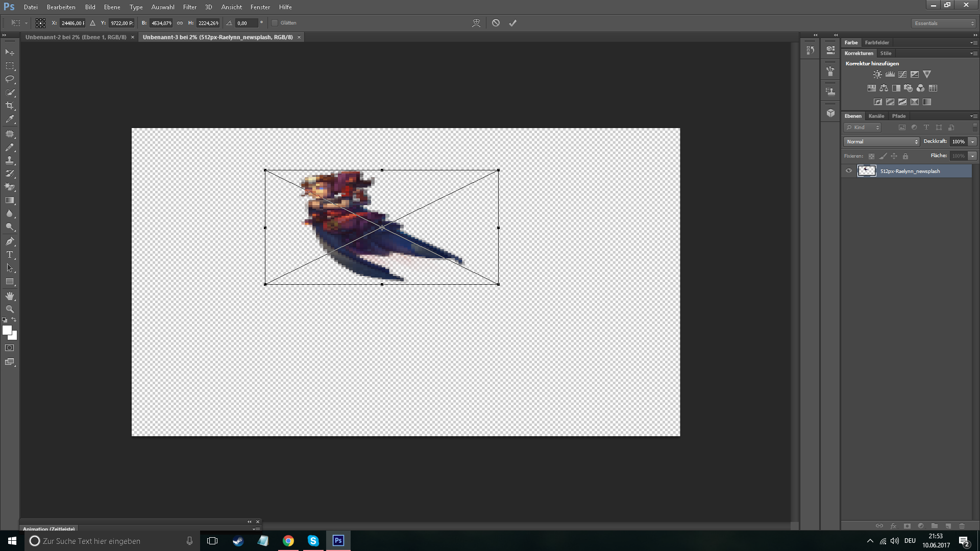Select the Zoom tool
Image resolution: width=980 pixels, height=551 pixels.
coord(10,309)
